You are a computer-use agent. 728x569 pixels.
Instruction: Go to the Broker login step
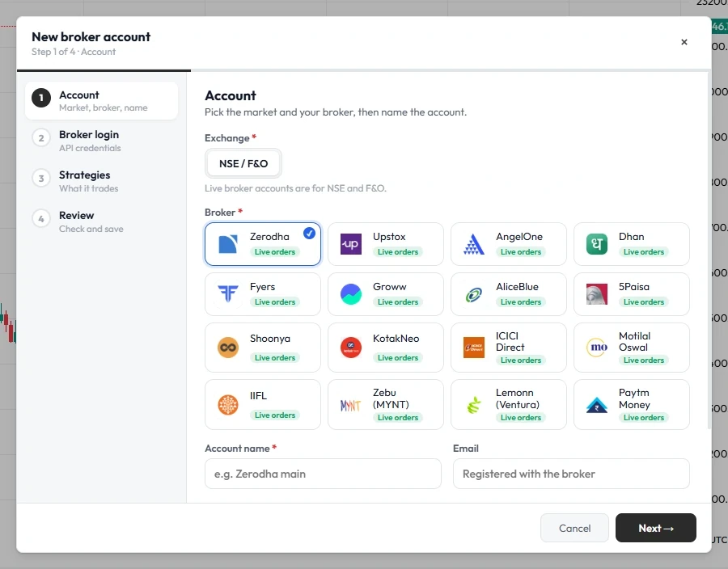[102, 141]
